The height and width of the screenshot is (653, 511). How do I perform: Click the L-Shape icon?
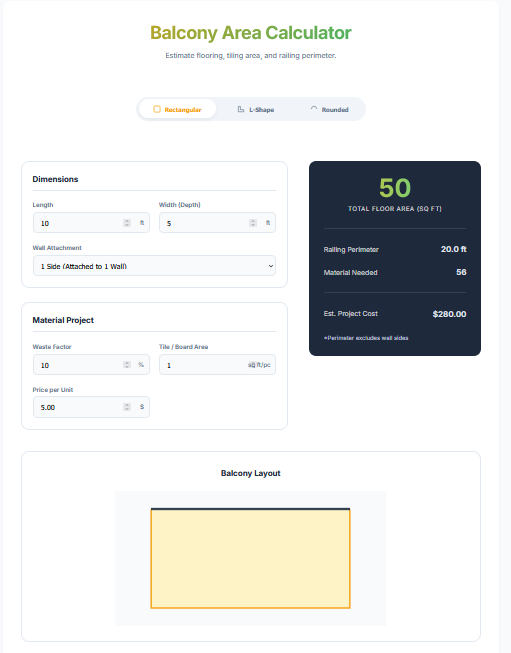(241, 109)
